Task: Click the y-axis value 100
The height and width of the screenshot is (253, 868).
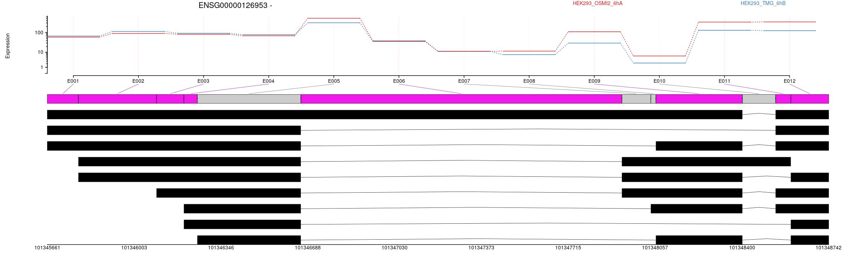Action: coord(39,33)
